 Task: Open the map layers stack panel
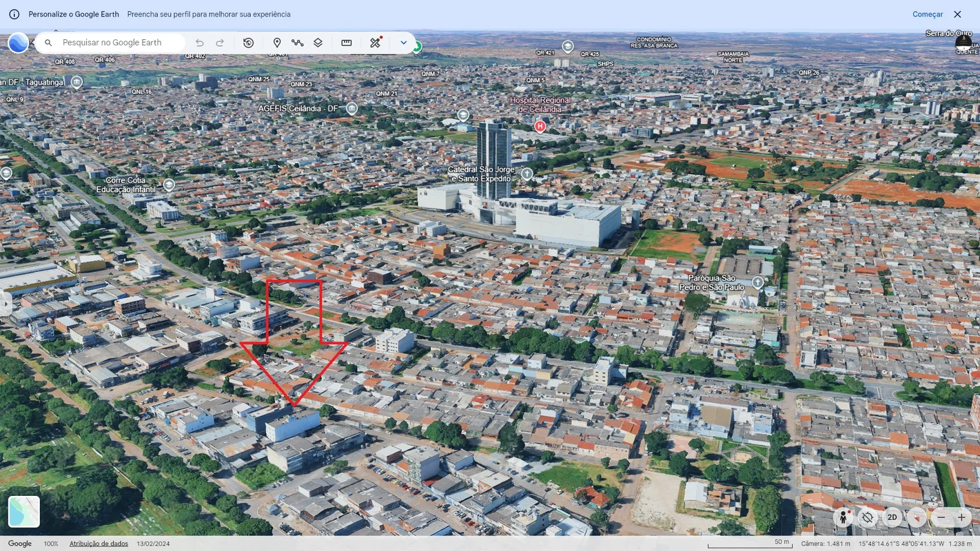pyautogui.click(x=318, y=43)
